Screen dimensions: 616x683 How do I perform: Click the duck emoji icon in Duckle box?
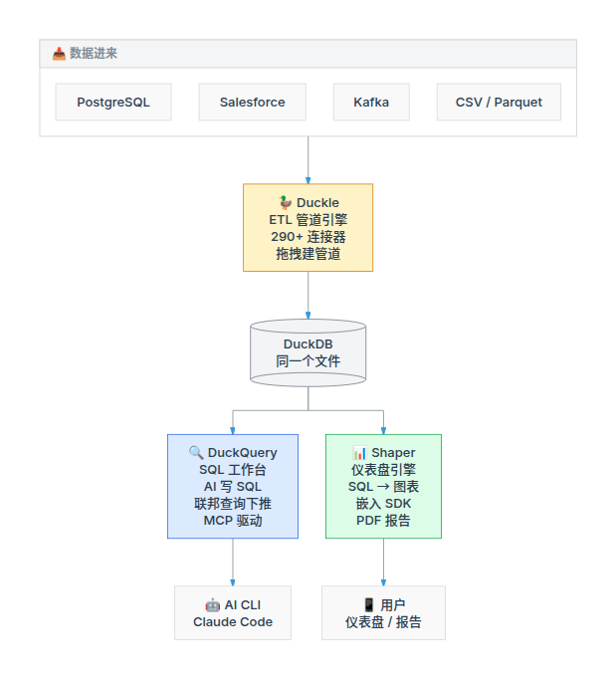coord(286,202)
